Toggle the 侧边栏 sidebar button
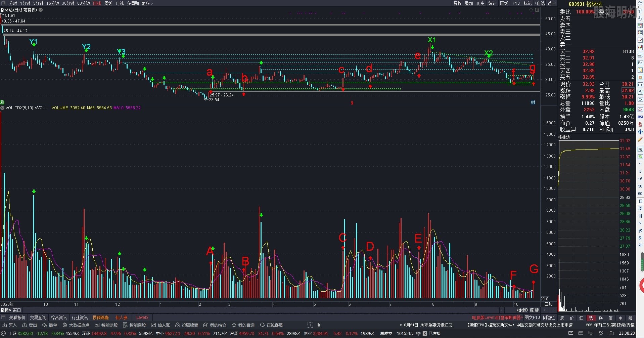This screenshot has height=338, width=644. 549,318
